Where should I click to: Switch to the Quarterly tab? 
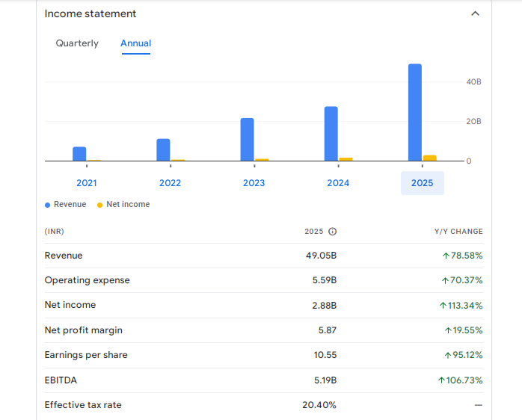click(x=77, y=43)
